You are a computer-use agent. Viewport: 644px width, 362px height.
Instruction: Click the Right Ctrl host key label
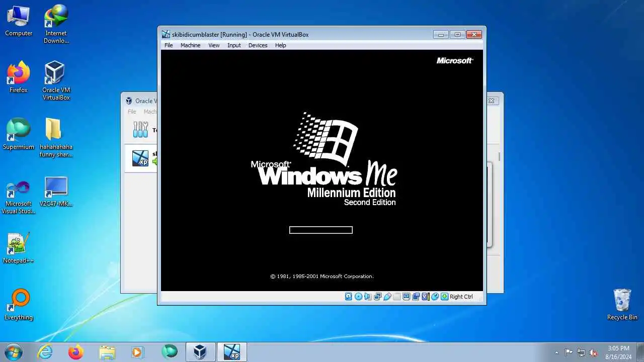461,297
